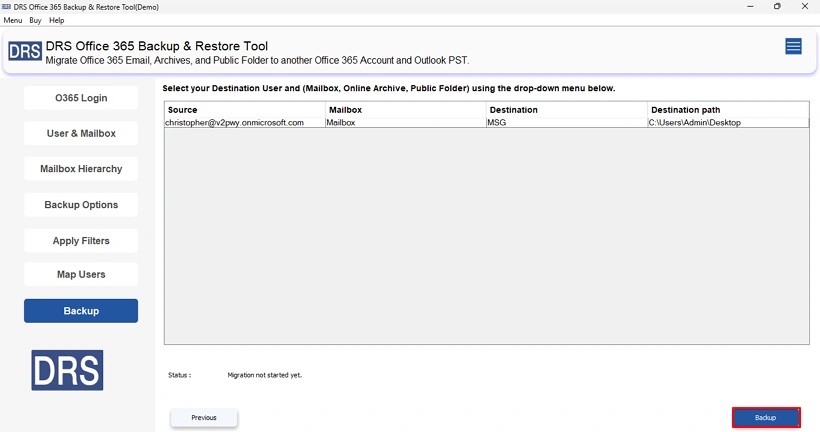This screenshot has width=820, height=432.
Task: Click the Mailbox column header
Action: (405, 110)
